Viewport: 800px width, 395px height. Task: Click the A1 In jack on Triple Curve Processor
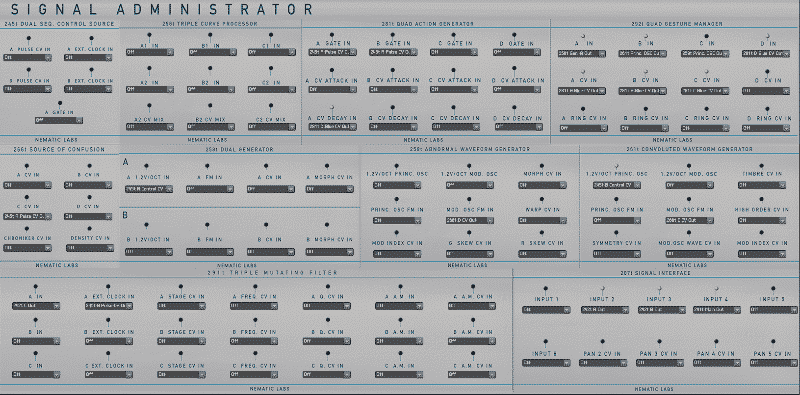point(149,35)
